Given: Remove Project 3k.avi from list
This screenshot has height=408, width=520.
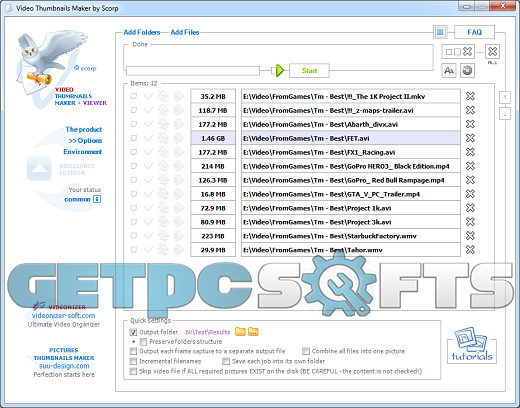Looking at the screenshot, I should [x=470, y=222].
